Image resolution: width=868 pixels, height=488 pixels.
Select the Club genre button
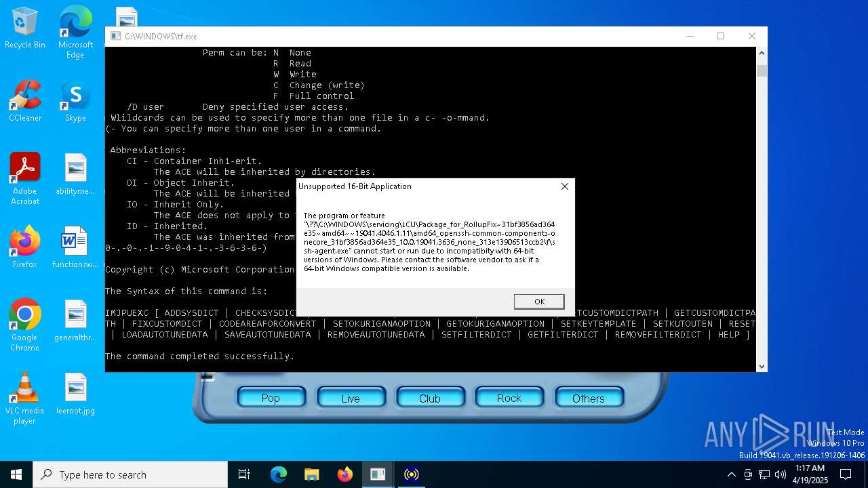430,398
